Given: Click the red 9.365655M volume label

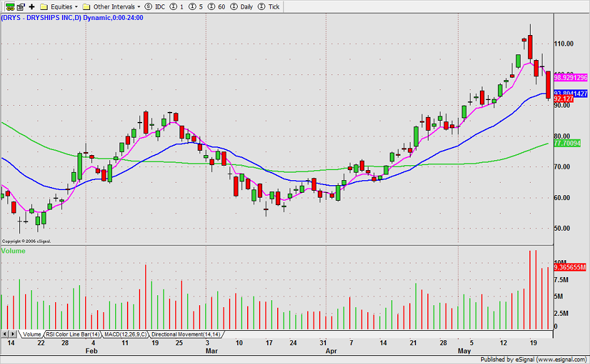Looking at the screenshot, I should click(x=570, y=267).
